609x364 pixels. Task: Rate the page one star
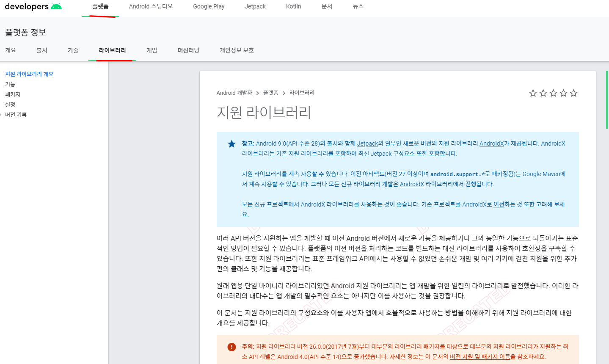[x=533, y=93]
